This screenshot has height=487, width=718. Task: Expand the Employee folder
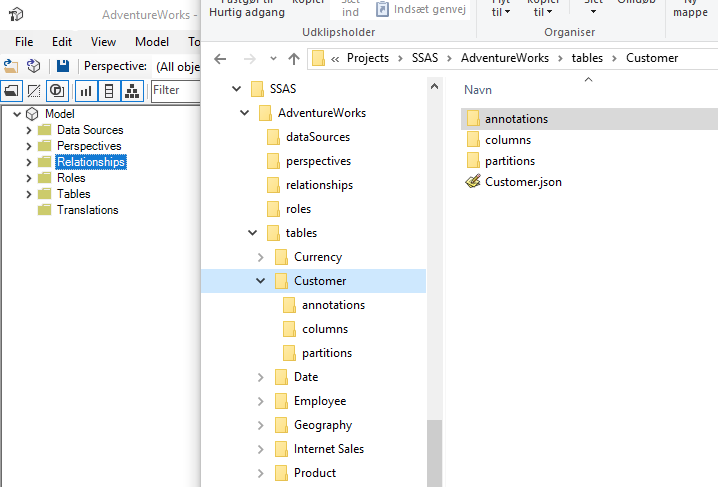(261, 401)
